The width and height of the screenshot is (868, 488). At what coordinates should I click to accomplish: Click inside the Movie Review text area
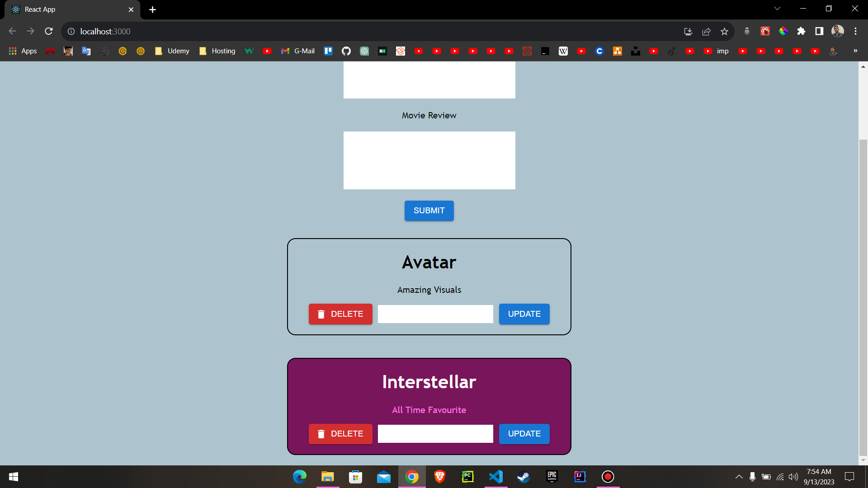pyautogui.click(x=429, y=160)
